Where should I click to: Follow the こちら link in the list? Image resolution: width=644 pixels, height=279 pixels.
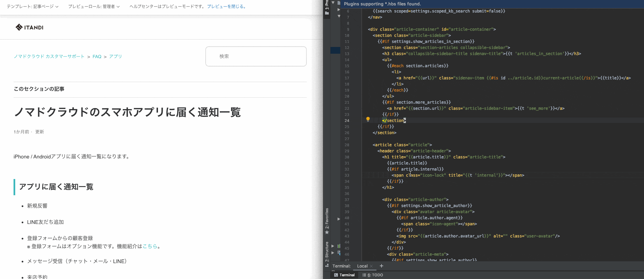150,246
